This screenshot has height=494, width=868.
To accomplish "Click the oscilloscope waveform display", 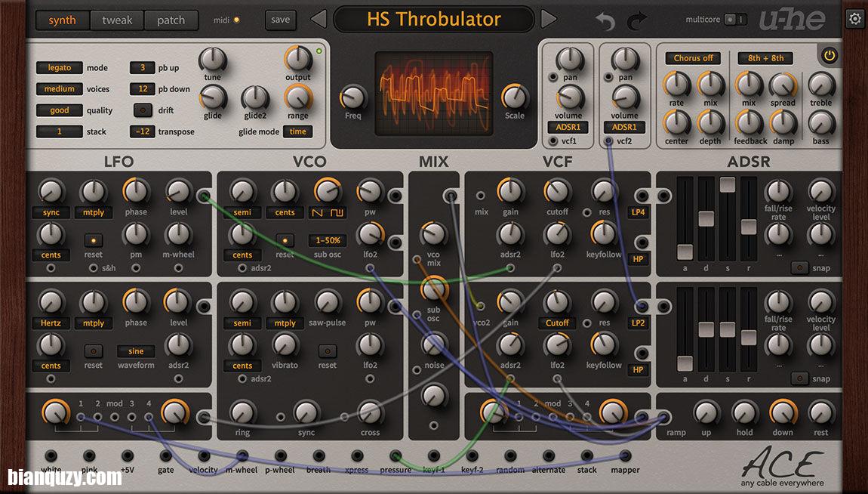I will point(434,94).
